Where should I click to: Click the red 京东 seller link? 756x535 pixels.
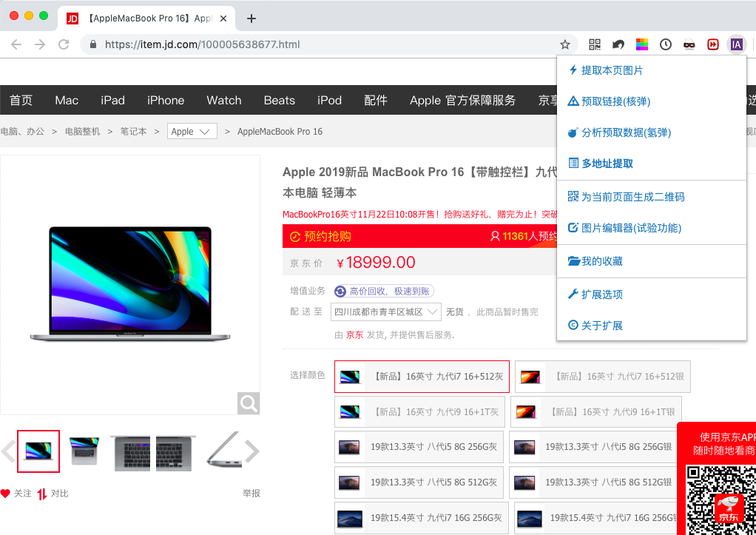pyautogui.click(x=355, y=334)
